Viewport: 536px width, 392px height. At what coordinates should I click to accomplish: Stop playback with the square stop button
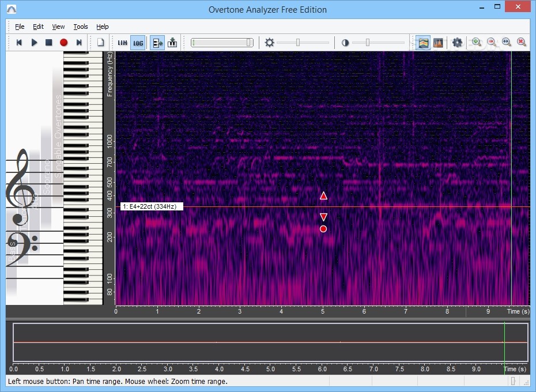(x=49, y=43)
